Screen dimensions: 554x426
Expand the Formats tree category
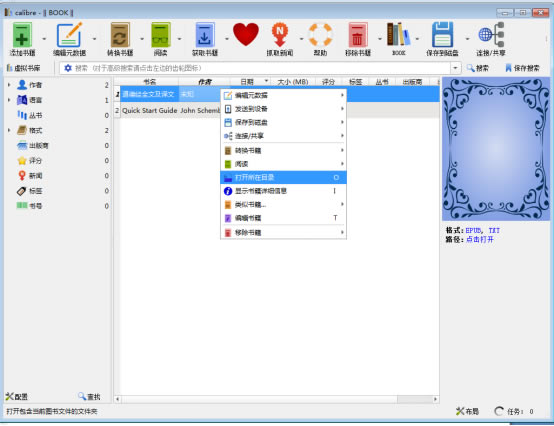9,130
